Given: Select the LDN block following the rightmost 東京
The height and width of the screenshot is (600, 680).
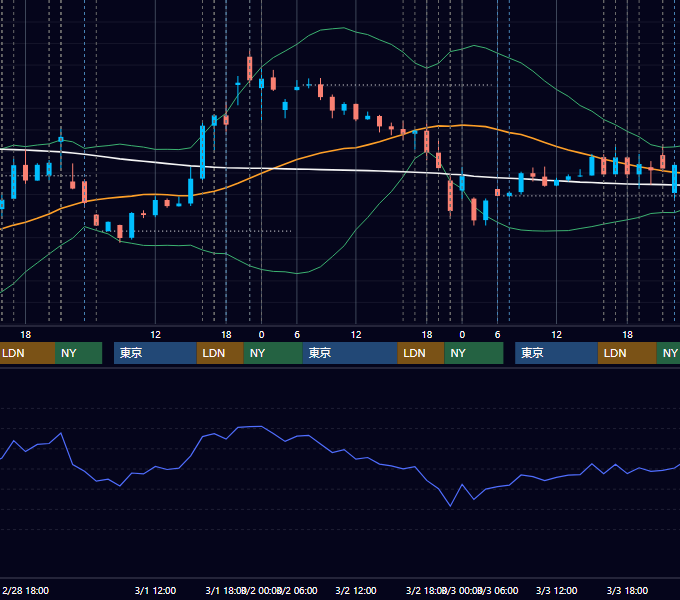Looking at the screenshot, I should 627,353.
